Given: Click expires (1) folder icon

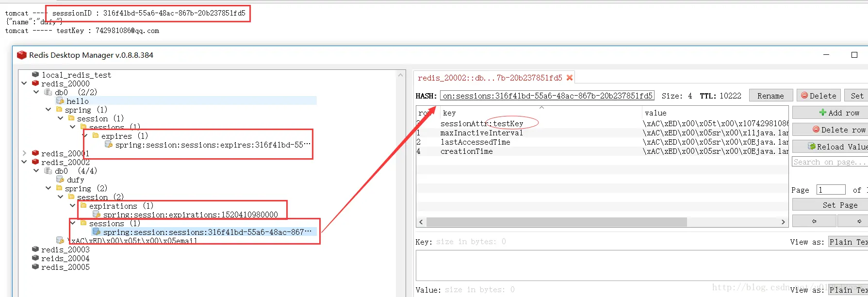Looking at the screenshot, I should [x=96, y=136].
